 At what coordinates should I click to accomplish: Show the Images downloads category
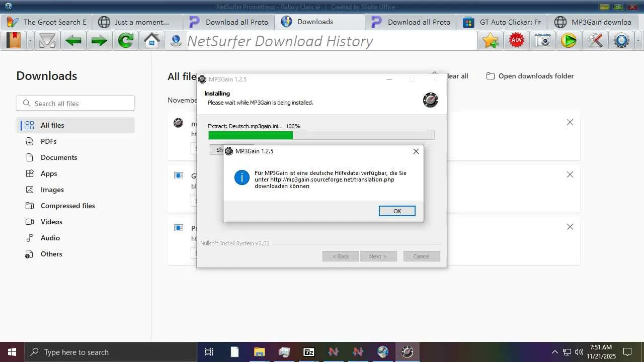point(75,190)
